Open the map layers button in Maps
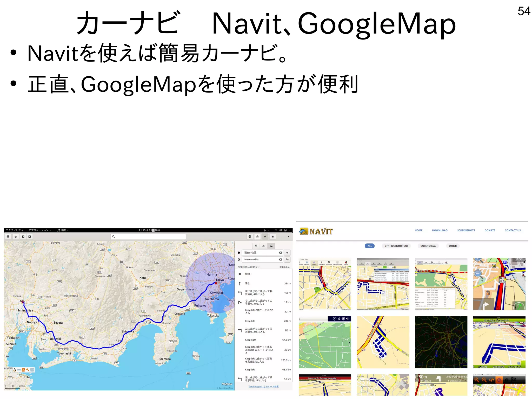The image size is (532, 399). tap(16, 237)
